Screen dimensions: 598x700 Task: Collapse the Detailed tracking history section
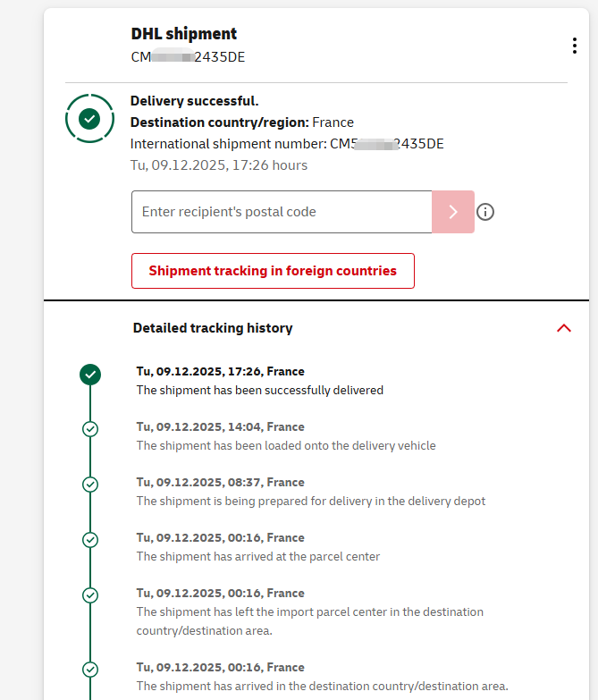563,328
